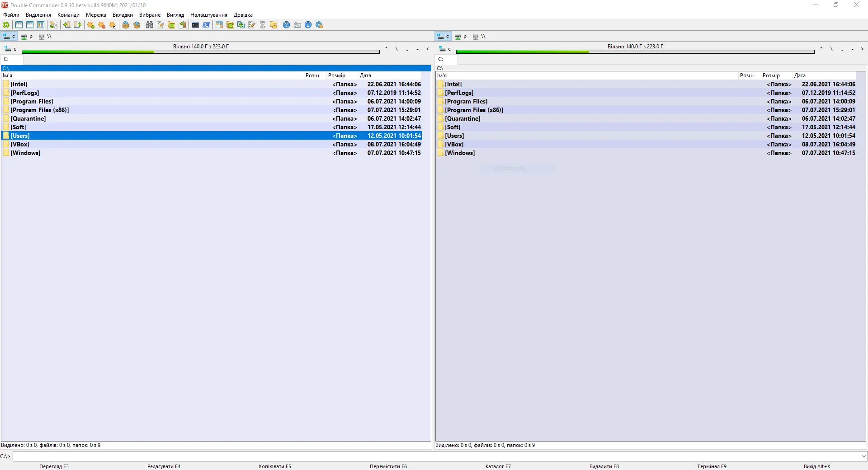Select the left panel C: tab
This screenshot has width=868, height=470.
pyautogui.click(x=12, y=59)
